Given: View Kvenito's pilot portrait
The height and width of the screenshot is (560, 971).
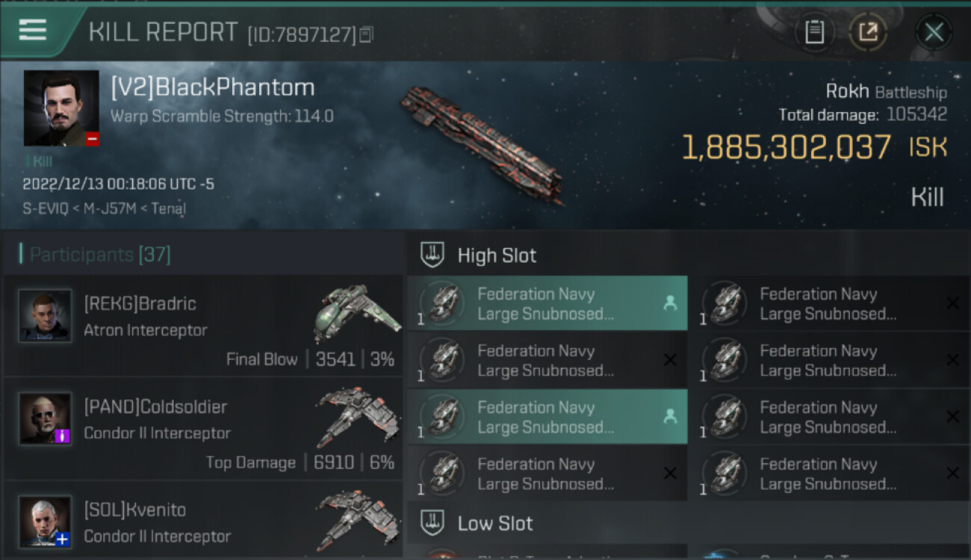Looking at the screenshot, I should point(45,520).
